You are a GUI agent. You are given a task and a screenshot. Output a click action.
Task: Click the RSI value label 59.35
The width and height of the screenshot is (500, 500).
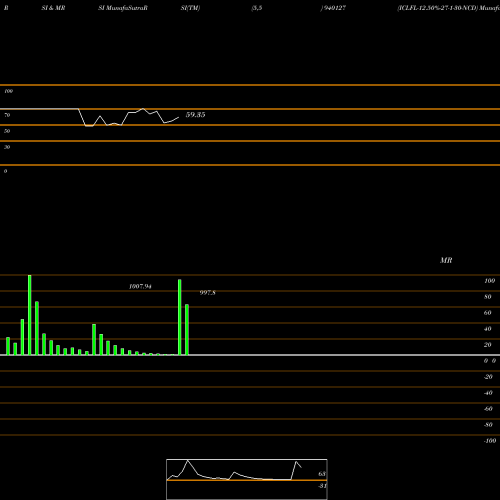click(x=195, y=115)
